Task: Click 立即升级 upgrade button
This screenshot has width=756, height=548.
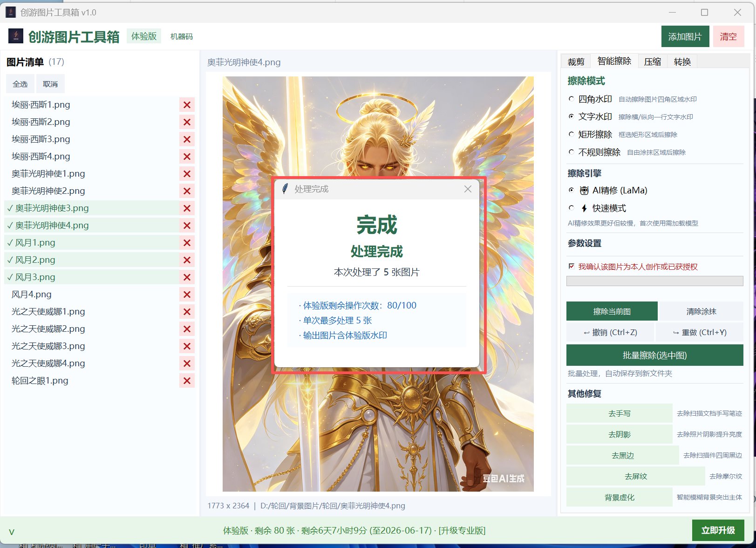Action: tap(718, 530)
